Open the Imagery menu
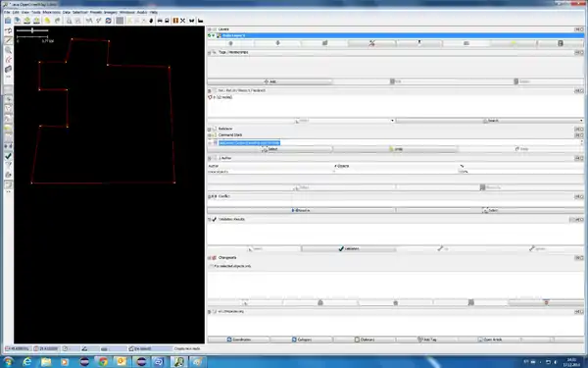 pyautogui.click(x=111, y=13)
